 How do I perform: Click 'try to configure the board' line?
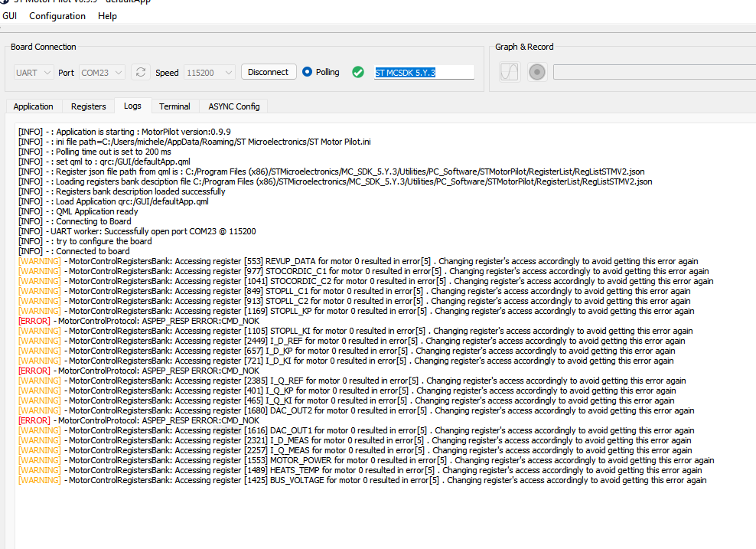tap(85, 241)
